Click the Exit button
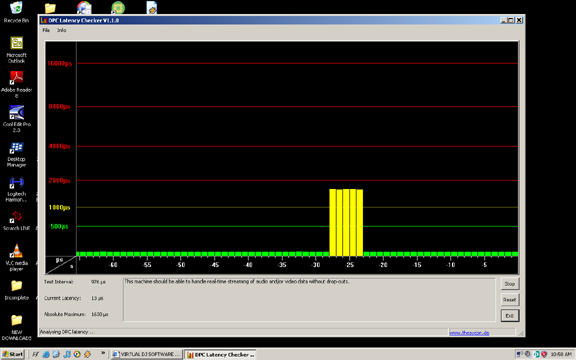Viewport: 576px width, 360px height. pos(510,316)
